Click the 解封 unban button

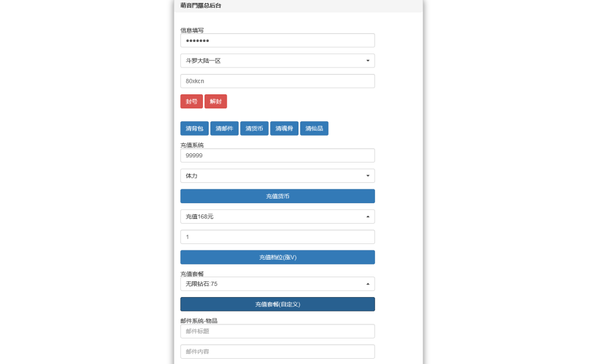(x=216, y=101)
